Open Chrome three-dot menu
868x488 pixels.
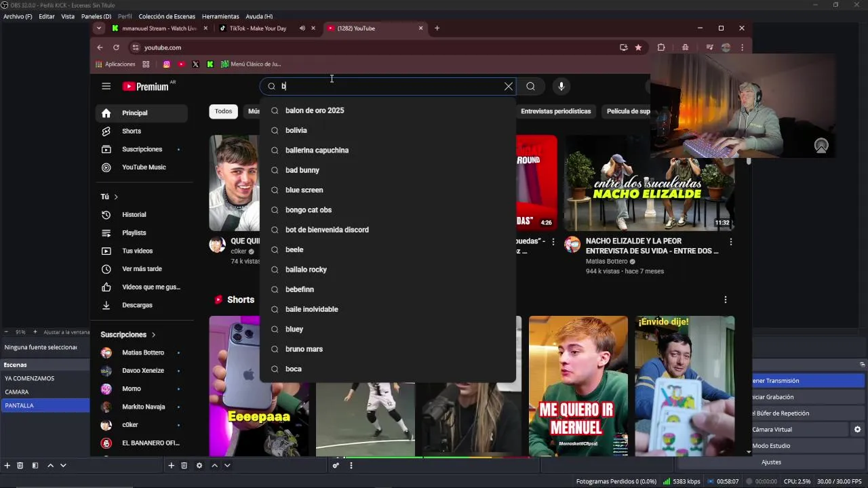coord(743,47)
